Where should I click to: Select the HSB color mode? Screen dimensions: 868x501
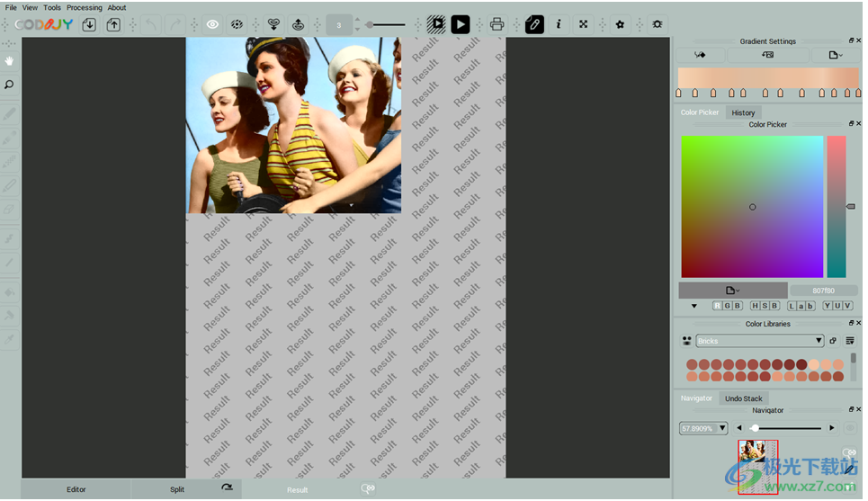coord(765,306)
